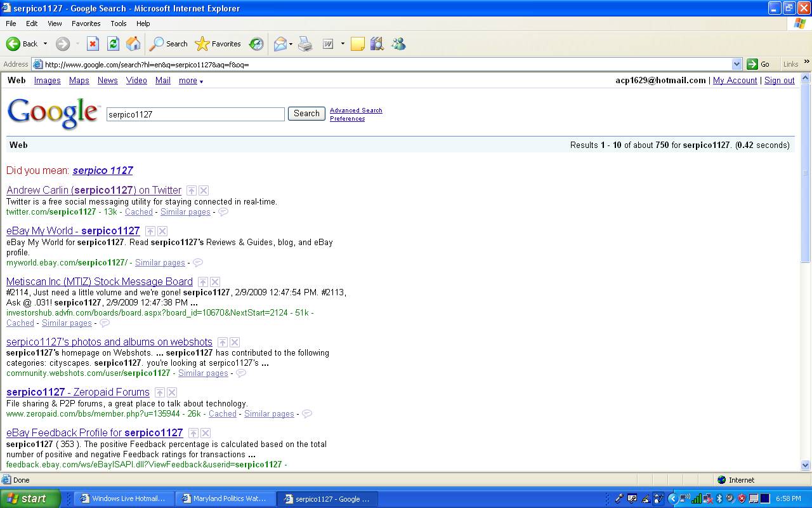
Task: Open the History clock icon
Action: coord(256,44)
